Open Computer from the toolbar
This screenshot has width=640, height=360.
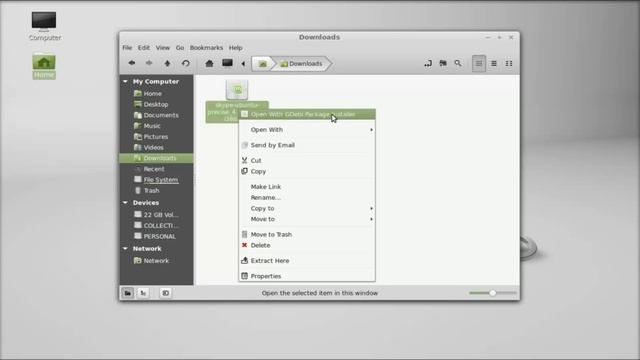pyautogui.click(x=227, y=63)
